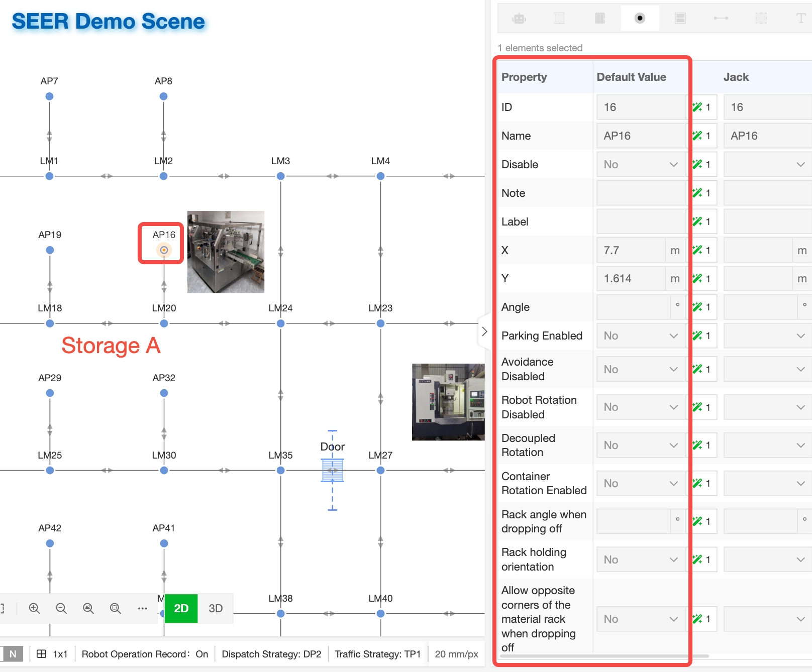This screenshot has height=672, width=812.
Task: Open Allow opposite corners default dropdown
Action: pos(641,619)
